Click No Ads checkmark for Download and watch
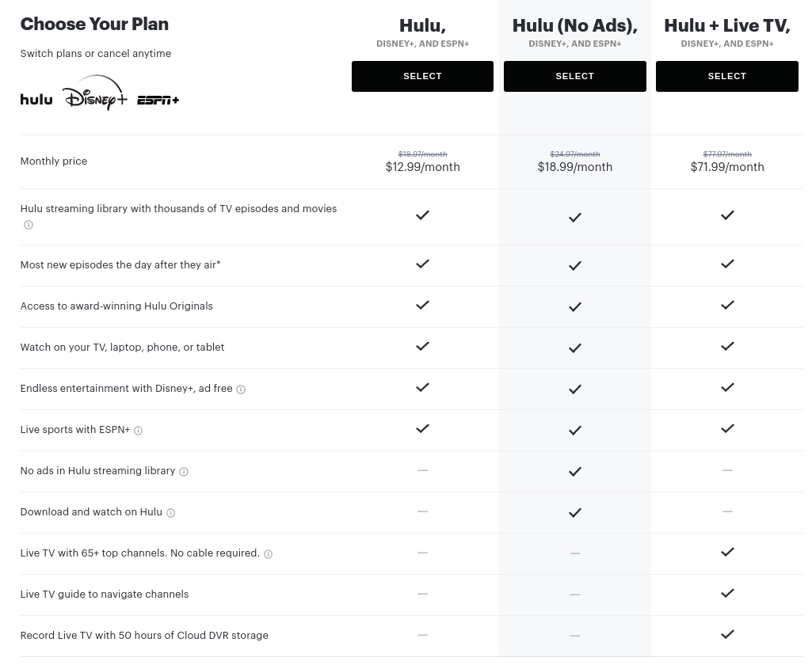Image resolution: width=812 pixels, height=665 pixels. [x=575, y=513]
